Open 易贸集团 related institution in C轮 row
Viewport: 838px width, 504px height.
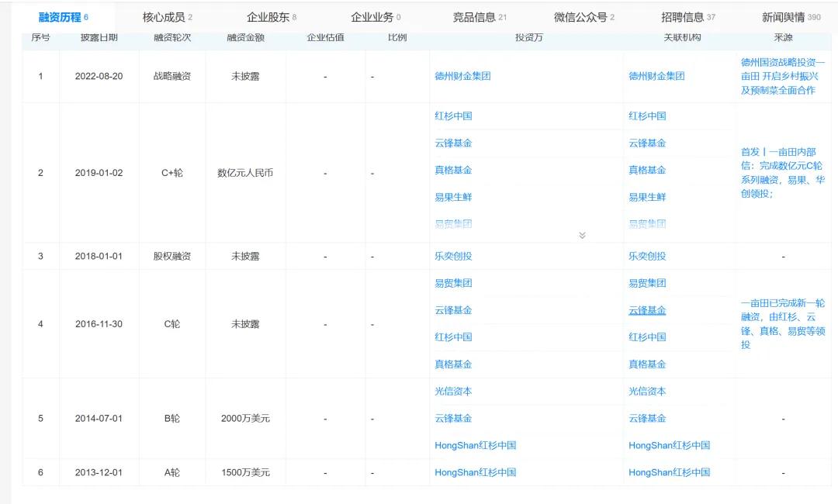point(647,283)
